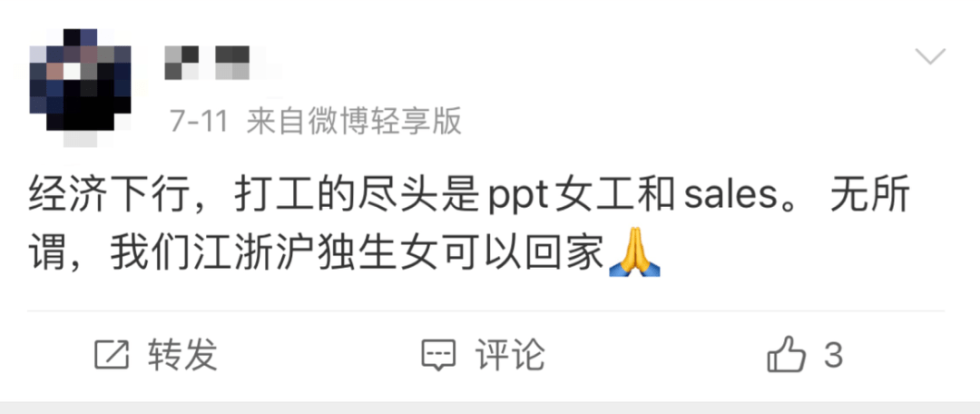The width and height of the screenshot is (980, 414).
Task: Open the blurred username beside avatar
Action: coord(208,63)
